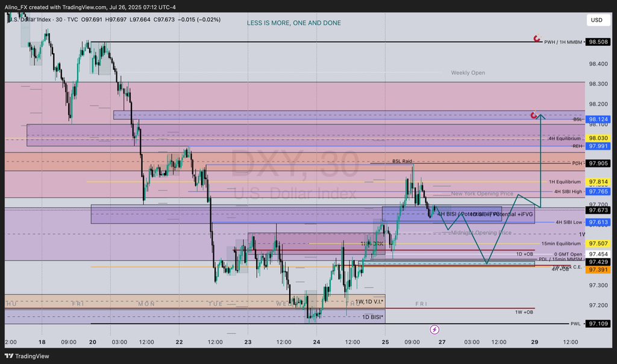Click date 23 on the time axis

(x=248, y=342)
